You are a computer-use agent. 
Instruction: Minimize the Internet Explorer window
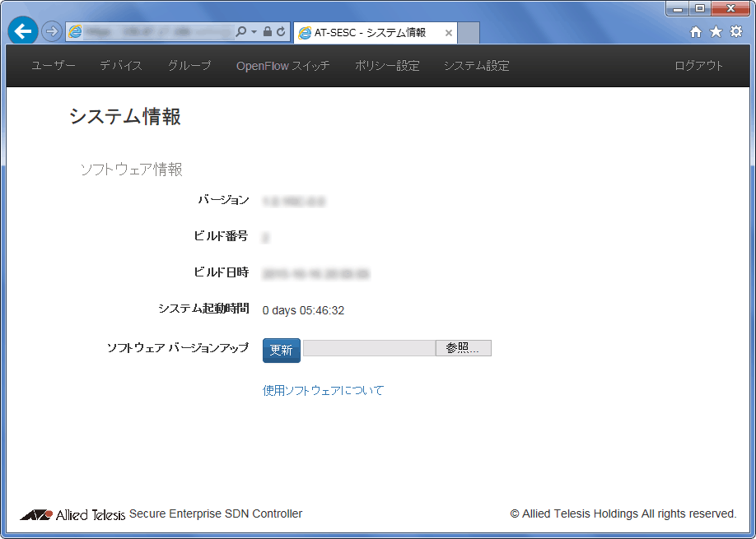pyautogui.click(x=678, y=9)
